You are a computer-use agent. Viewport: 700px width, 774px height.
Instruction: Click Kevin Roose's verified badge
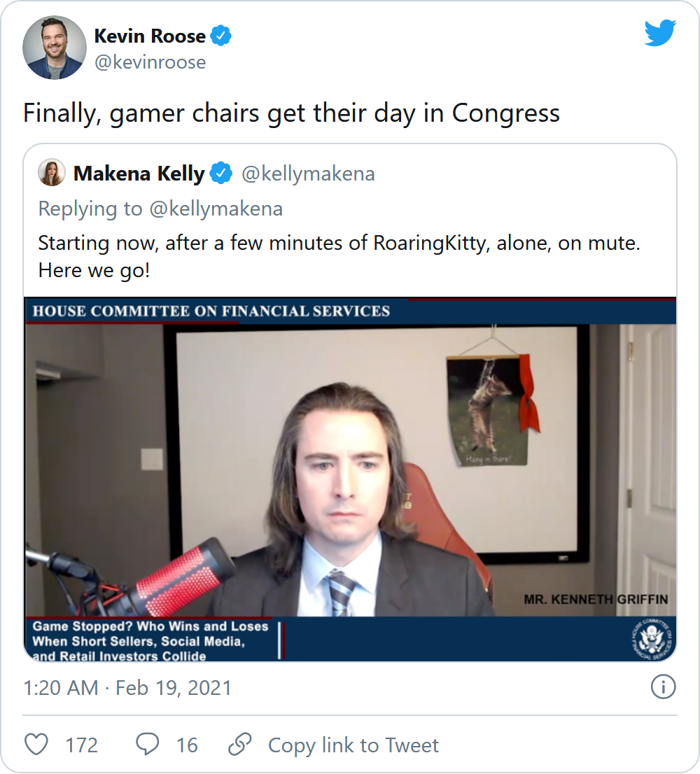tap(220, 36)
